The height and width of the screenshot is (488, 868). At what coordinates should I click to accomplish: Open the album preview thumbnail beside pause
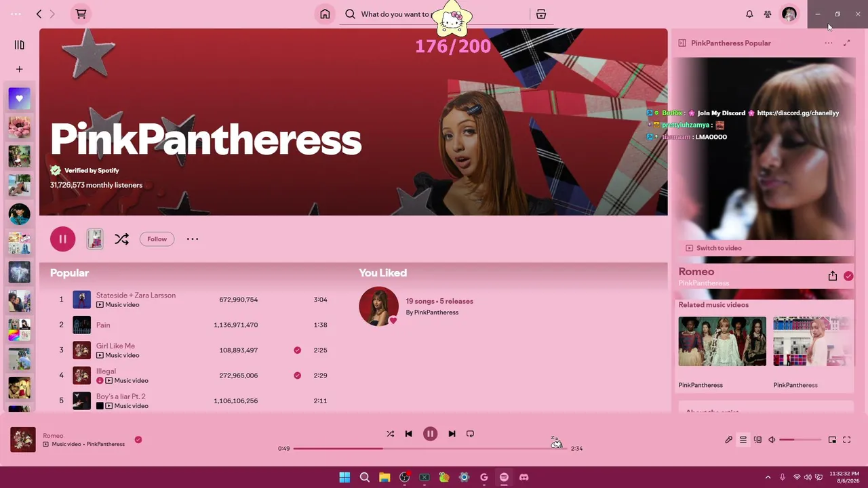pos(95,239)
